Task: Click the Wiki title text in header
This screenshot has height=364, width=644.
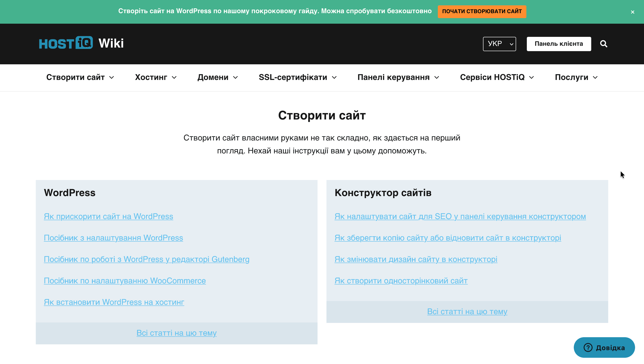Action: click(111, 43)
